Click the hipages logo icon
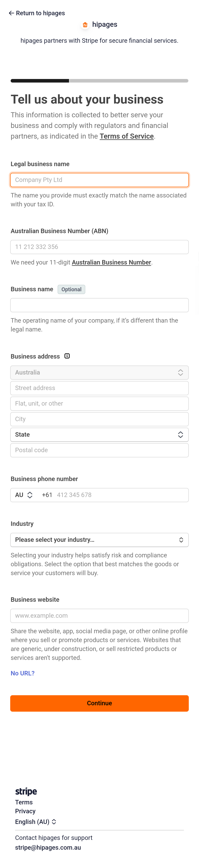Screen dimensions: 199x868 (x=85, y=25)
